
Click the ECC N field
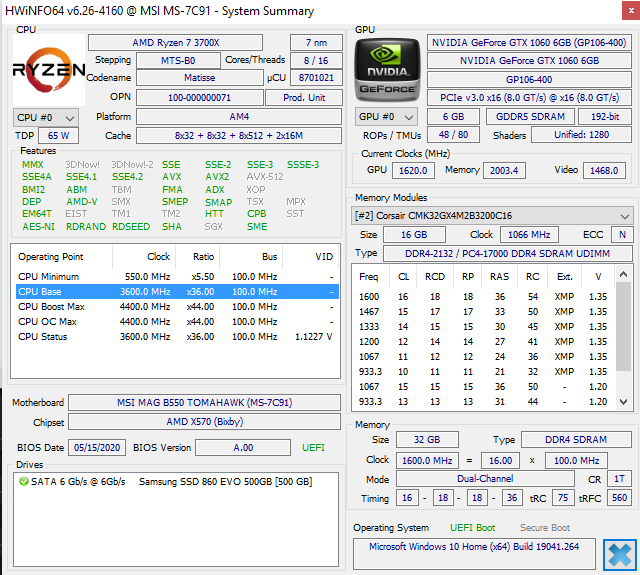622,235
